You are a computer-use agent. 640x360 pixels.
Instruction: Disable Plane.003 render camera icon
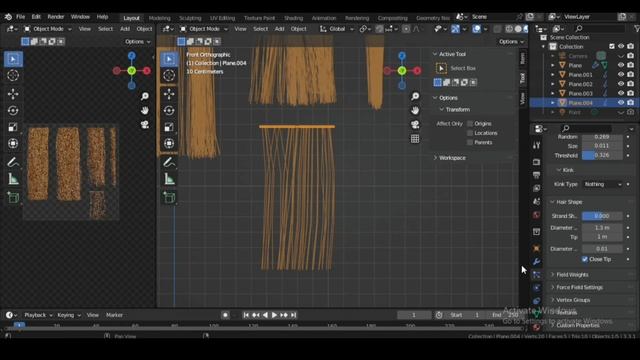tap(631, 93)
